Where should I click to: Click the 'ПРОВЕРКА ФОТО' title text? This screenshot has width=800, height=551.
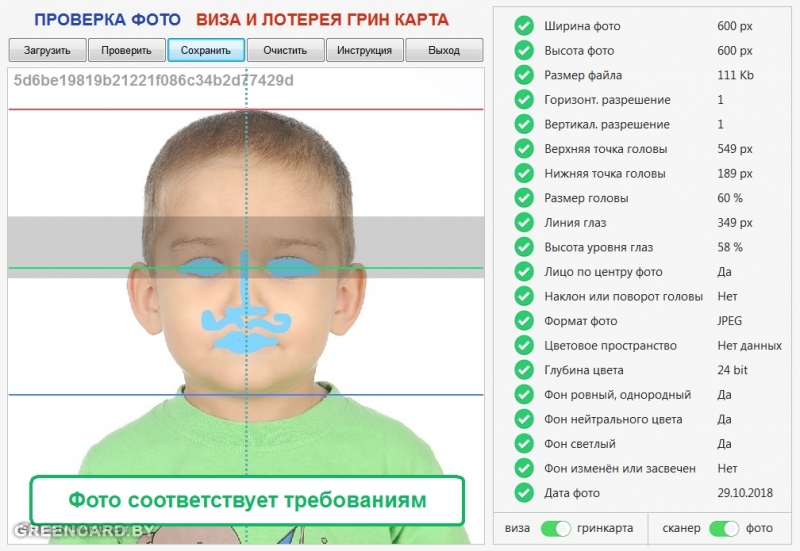point(108,20)
